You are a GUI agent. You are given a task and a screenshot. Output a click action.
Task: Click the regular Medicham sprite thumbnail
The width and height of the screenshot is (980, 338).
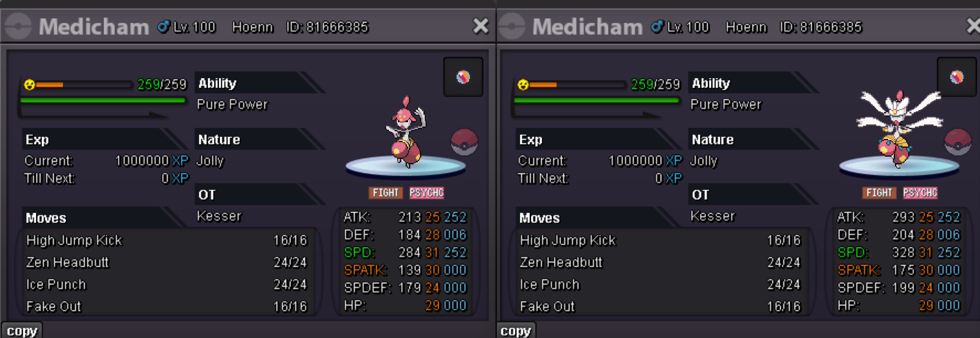tap(406, 132)
